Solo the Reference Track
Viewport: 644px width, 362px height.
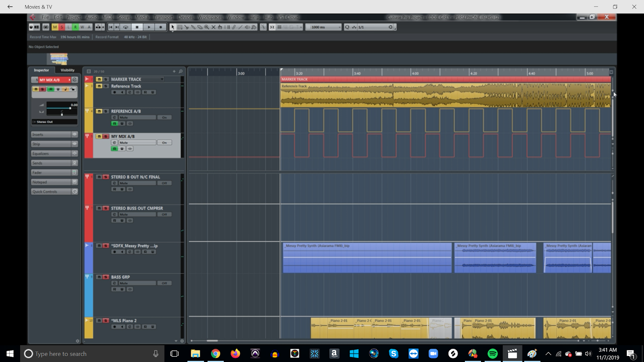[106, 86]
